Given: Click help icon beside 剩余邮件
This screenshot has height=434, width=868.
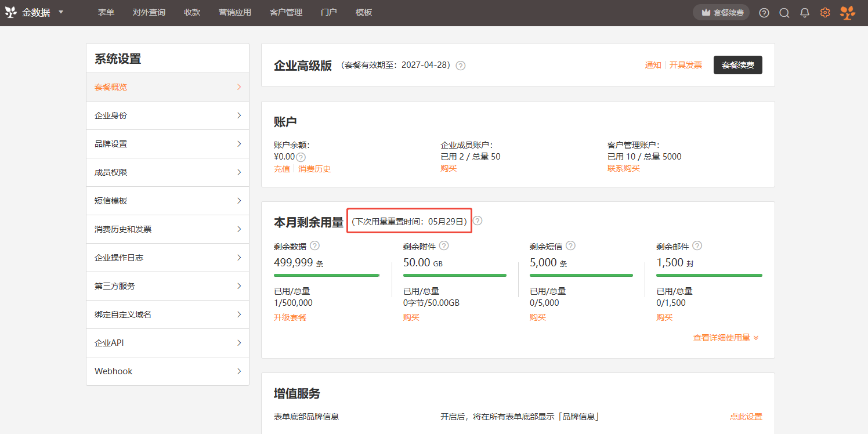Looking at the screenshot, I should (x=697, y=245).
